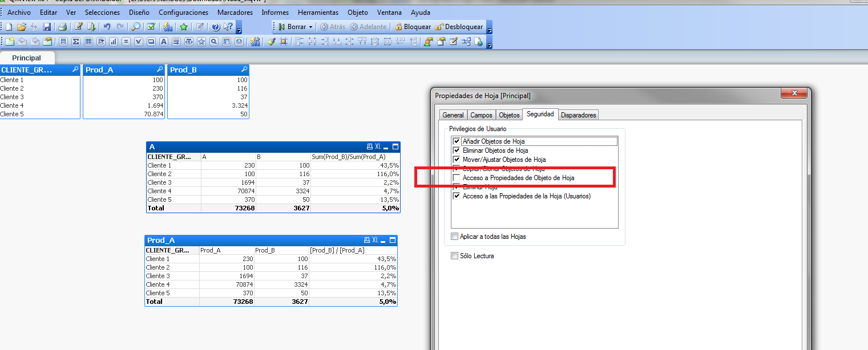Screen dimensions: 868x350
Task: Enable Sólo Lectura option
Action: point(454,256)
